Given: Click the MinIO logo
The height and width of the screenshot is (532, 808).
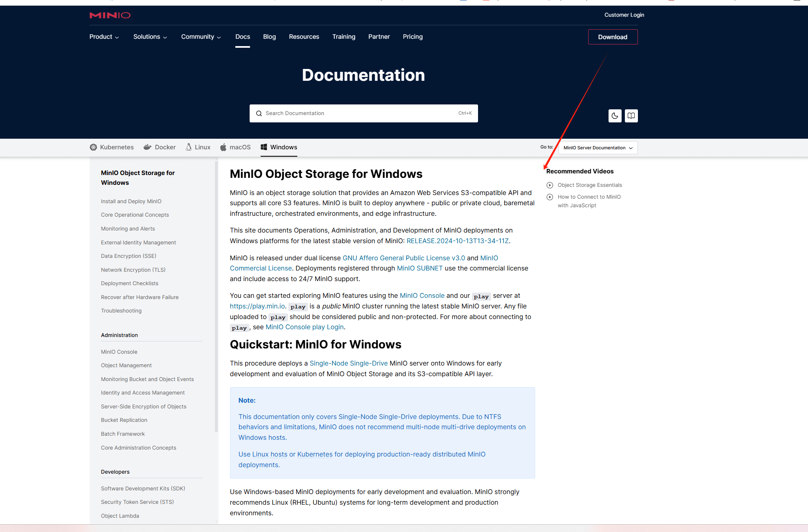Looking at the screenshot, I should 110,15.
